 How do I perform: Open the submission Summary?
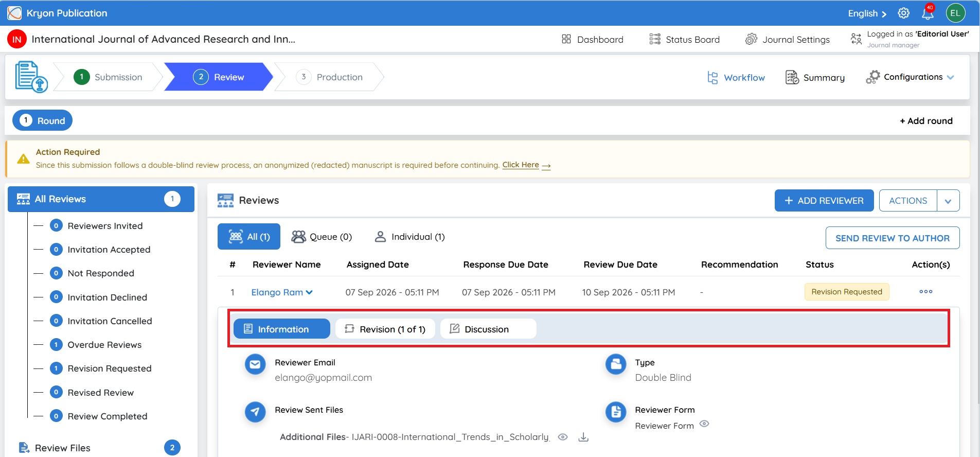tap(815, 78)
